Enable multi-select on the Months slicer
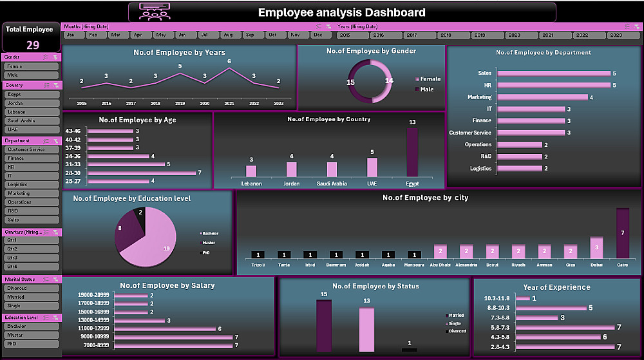 (x=319, y=26)
